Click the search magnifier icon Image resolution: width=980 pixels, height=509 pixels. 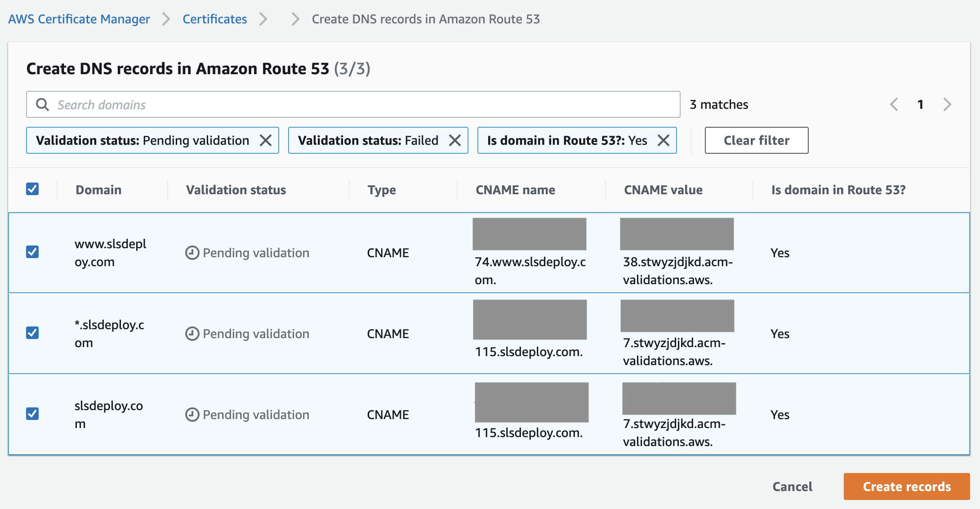[42, 104]
